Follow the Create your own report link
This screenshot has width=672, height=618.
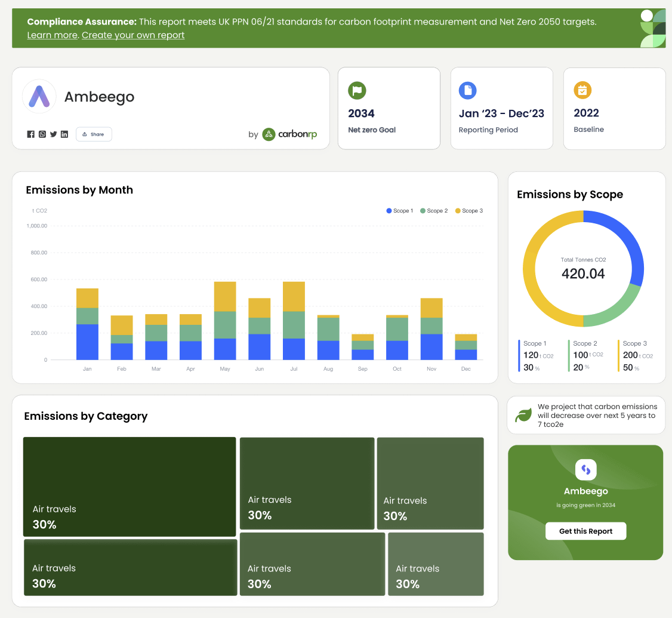(133, 35)
